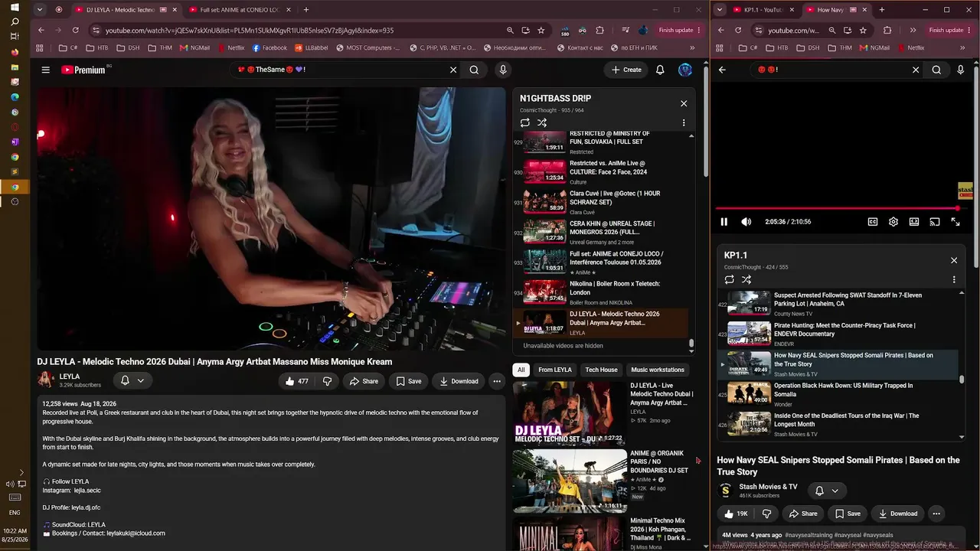Open the LEYLA channel avatar
The image size is (980, 551).
coord(46,380)
